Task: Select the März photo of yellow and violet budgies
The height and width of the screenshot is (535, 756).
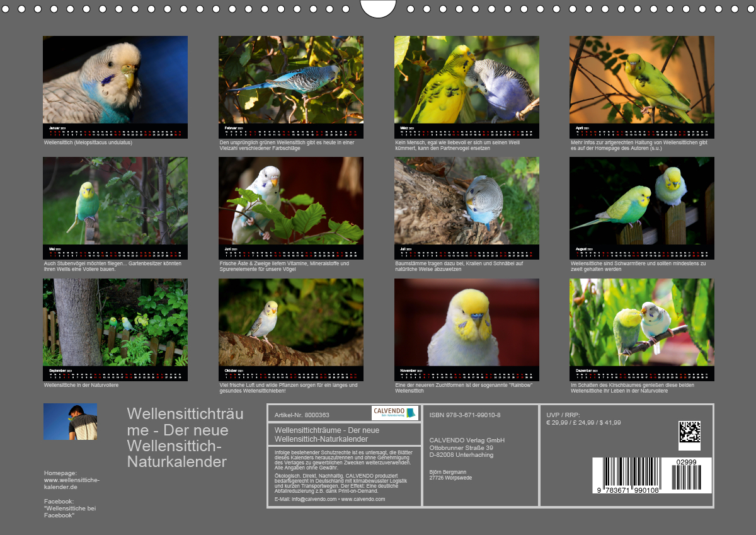Action: [467, 79]
